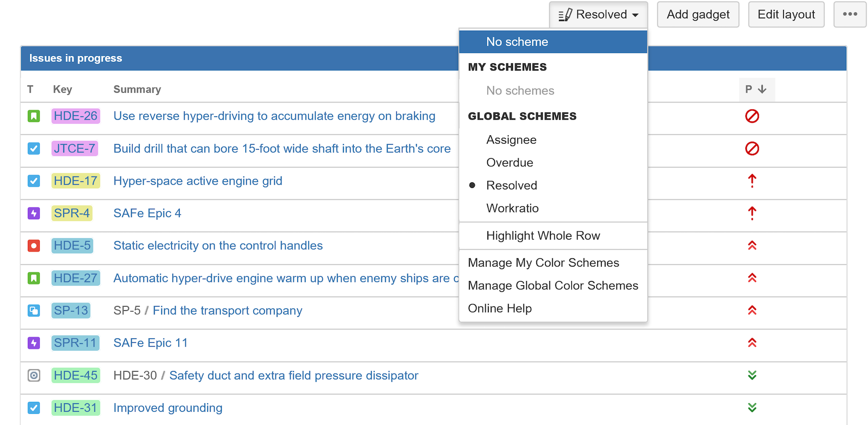Click the type icon next to HDE-45

33,375
